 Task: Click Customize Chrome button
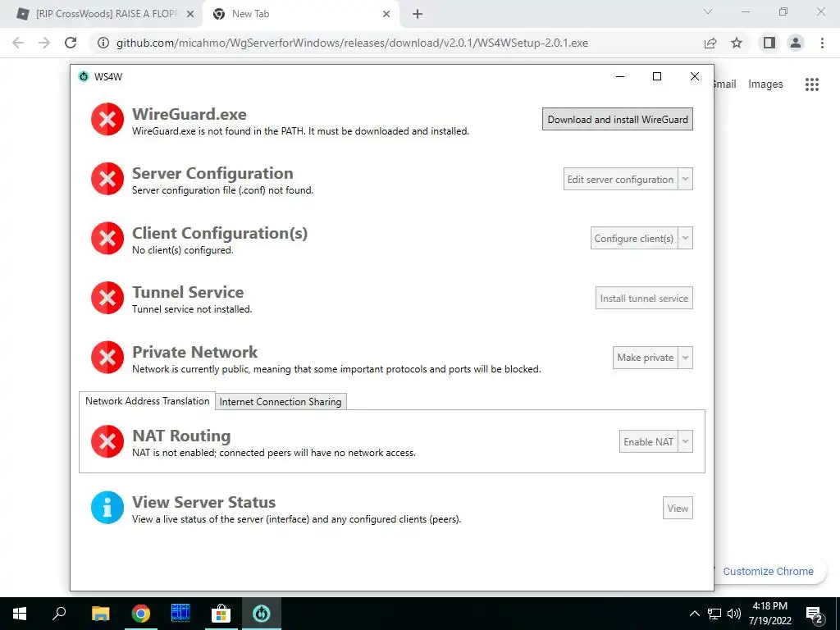coord(768,571)
